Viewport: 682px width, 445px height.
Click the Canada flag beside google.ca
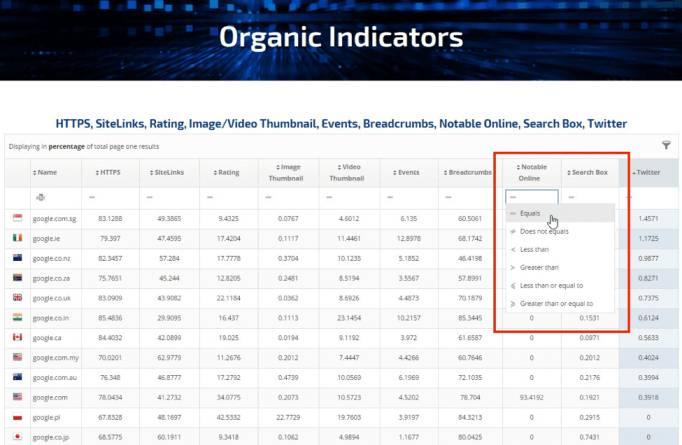(17, 337)
